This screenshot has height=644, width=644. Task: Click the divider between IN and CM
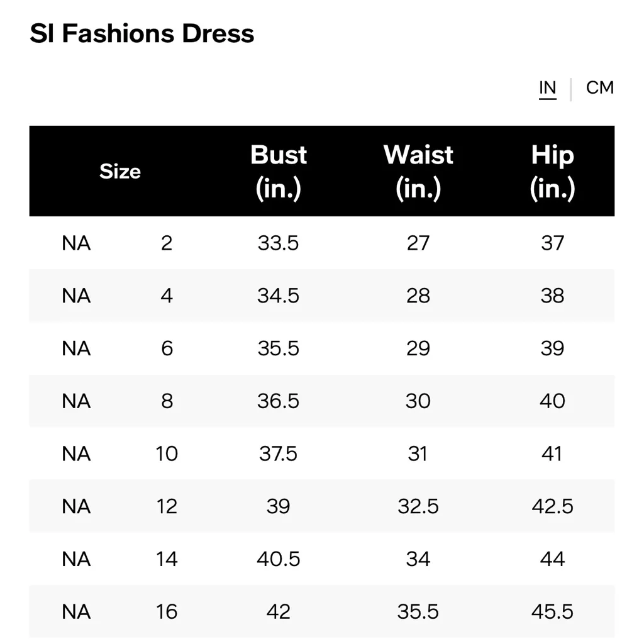pyautogui.click(x=570, y=87)
